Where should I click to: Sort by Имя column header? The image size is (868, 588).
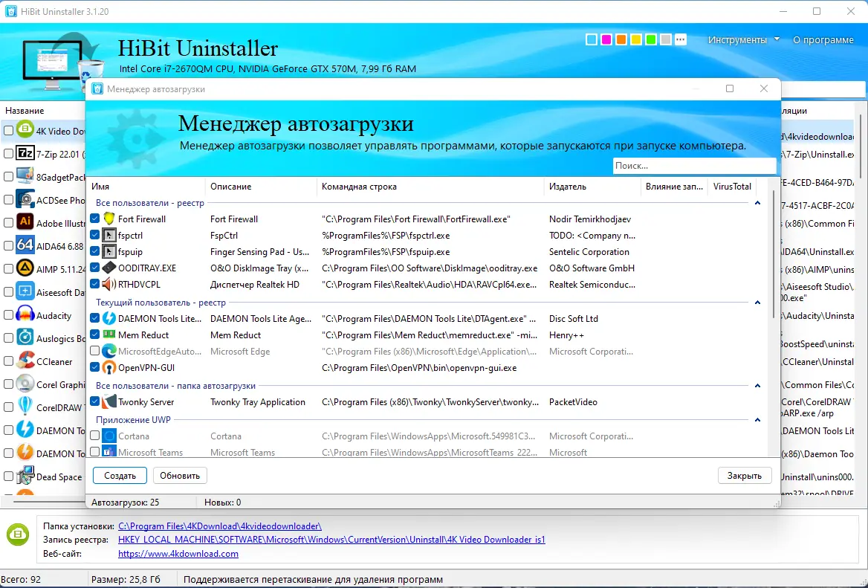pos(145,187)
